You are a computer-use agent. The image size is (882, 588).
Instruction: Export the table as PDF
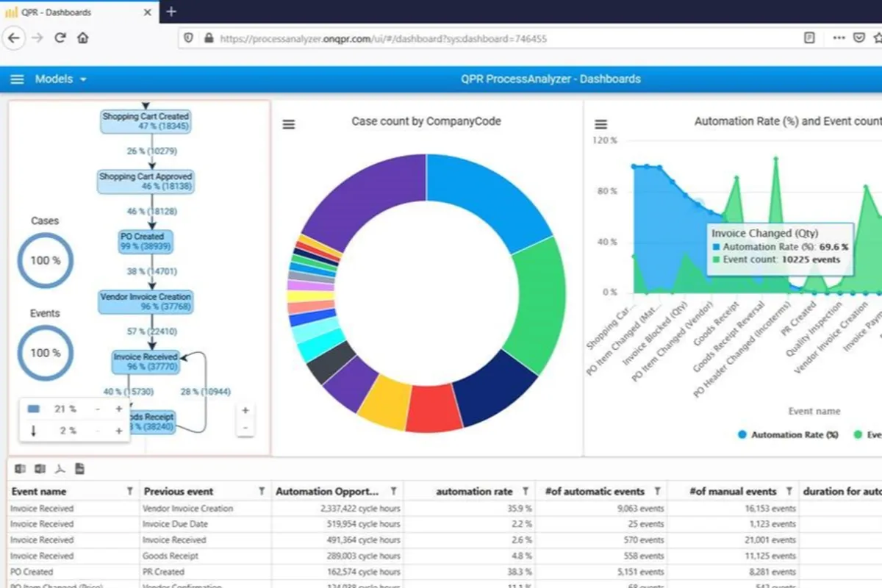pos(60,469)
